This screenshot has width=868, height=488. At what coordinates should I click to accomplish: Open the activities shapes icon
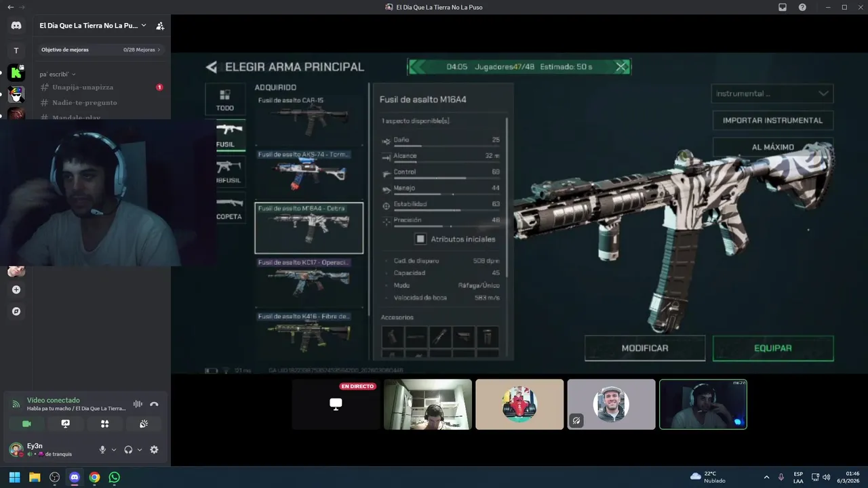point(104,424)
